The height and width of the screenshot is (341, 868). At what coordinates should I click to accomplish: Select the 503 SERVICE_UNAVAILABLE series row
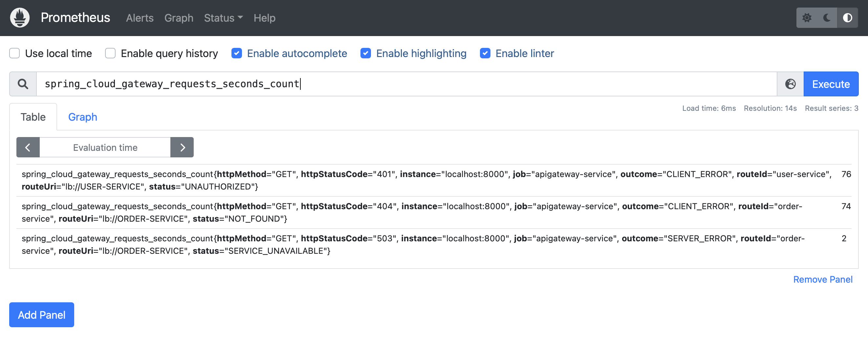tap(434, 244)
